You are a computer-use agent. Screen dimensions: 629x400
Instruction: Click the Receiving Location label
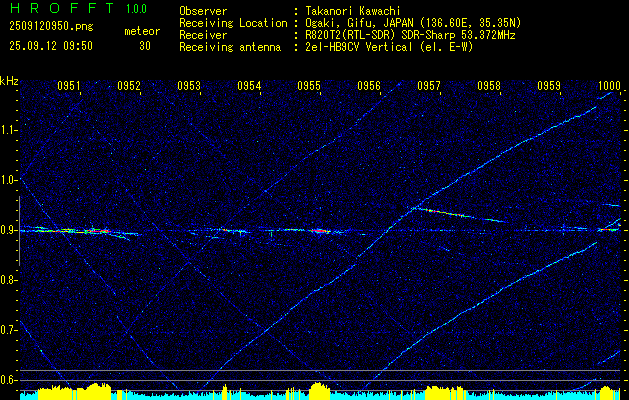(x=233, y=23)
